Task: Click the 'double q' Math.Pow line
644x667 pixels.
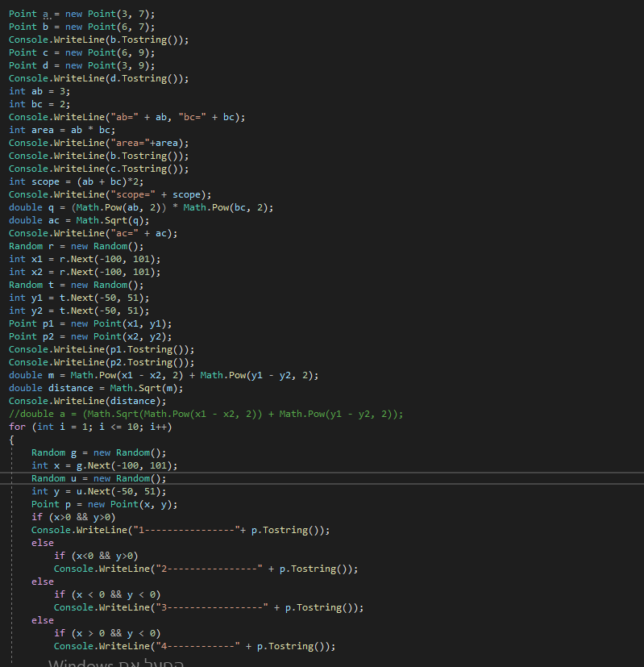Action: click(x=141, y=207)
